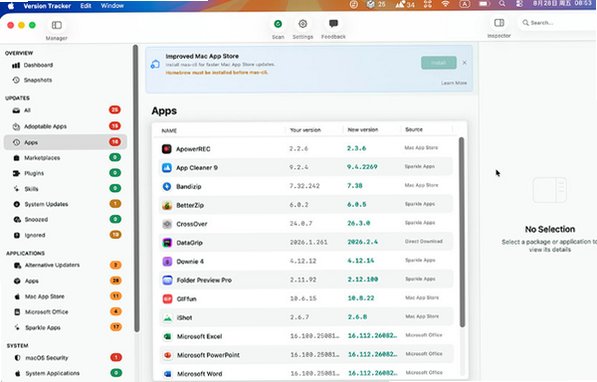
Task: Click the Folder Preview Pro icon
Action: [167, 280]
